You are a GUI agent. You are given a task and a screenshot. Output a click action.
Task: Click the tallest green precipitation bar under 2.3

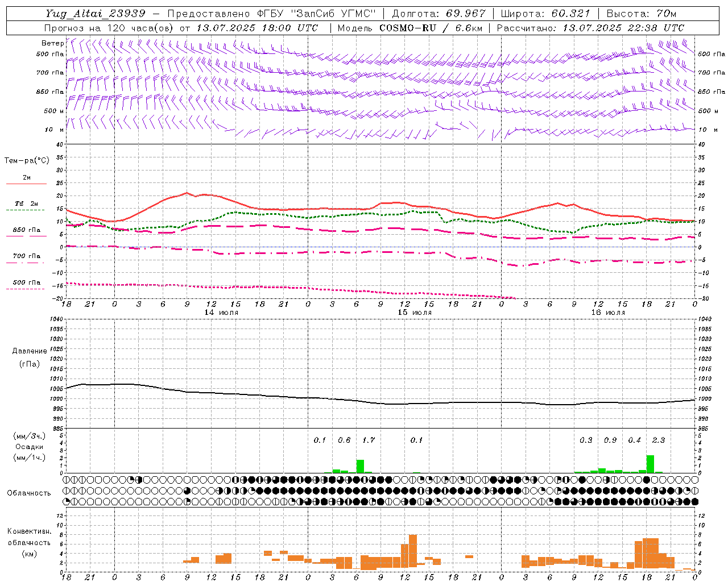[650, 464]
